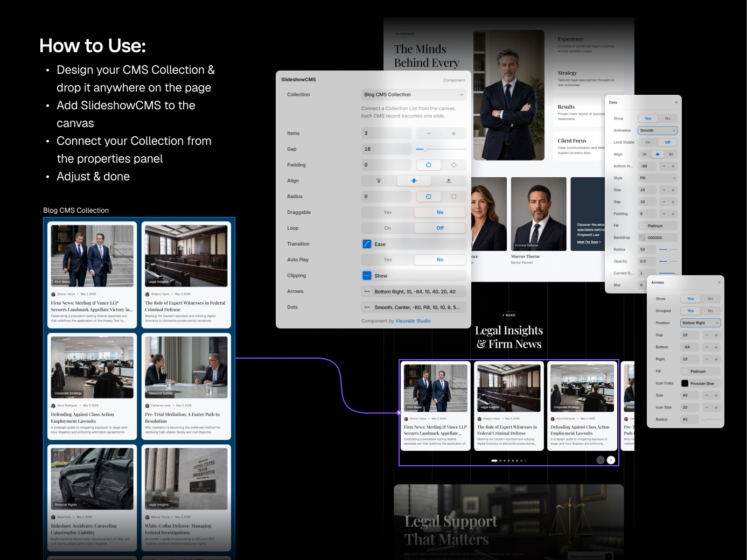Select uniform radius icon in Radius row

pos(428,197)
